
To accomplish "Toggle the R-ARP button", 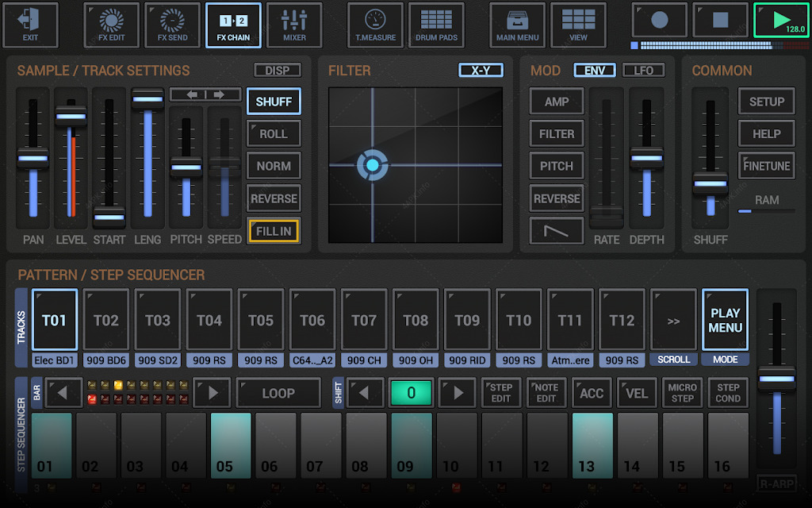I will tap(776, 484).
